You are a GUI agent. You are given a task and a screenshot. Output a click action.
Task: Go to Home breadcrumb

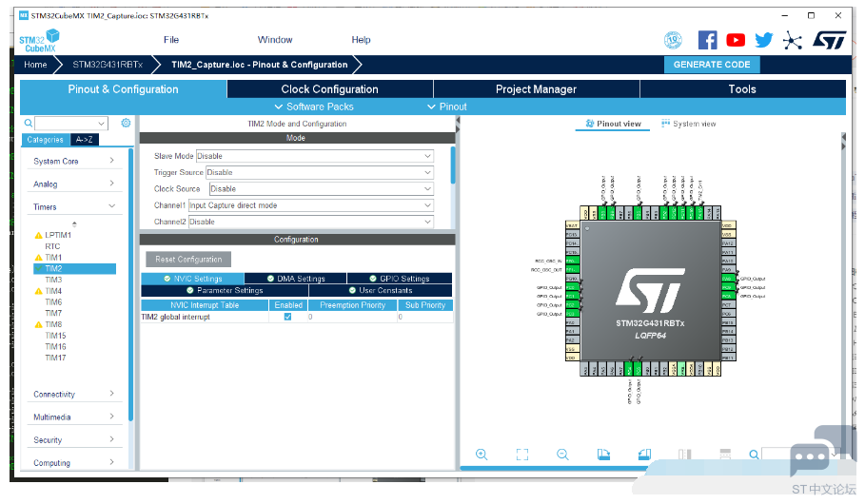pos(35,65)
